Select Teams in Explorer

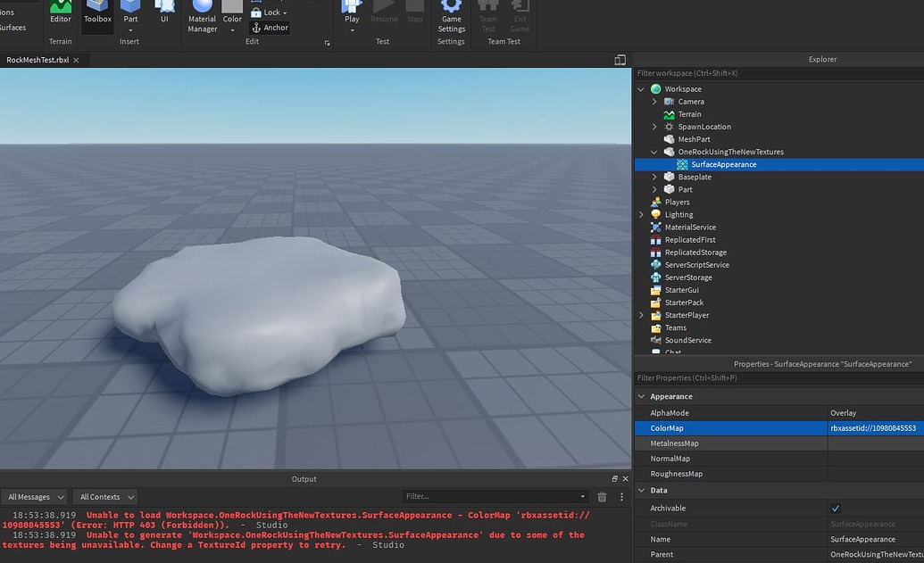[x=675, y=327]
